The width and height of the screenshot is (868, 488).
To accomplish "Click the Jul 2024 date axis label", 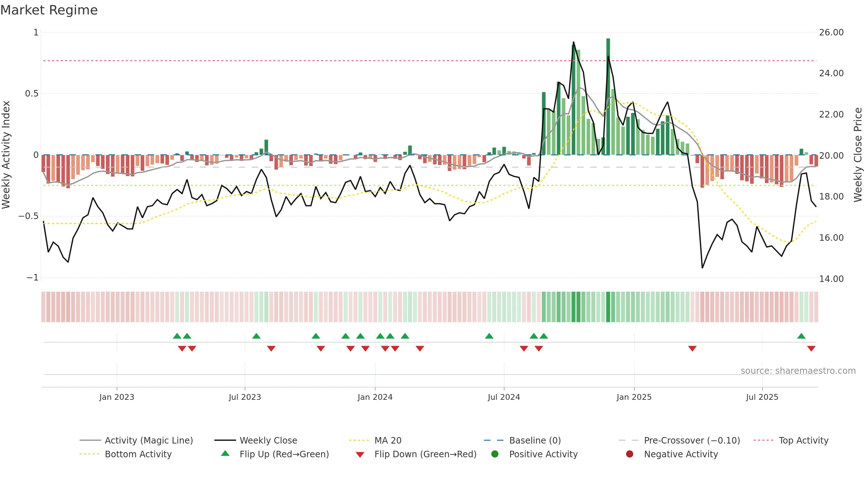I will coord(504,397).
